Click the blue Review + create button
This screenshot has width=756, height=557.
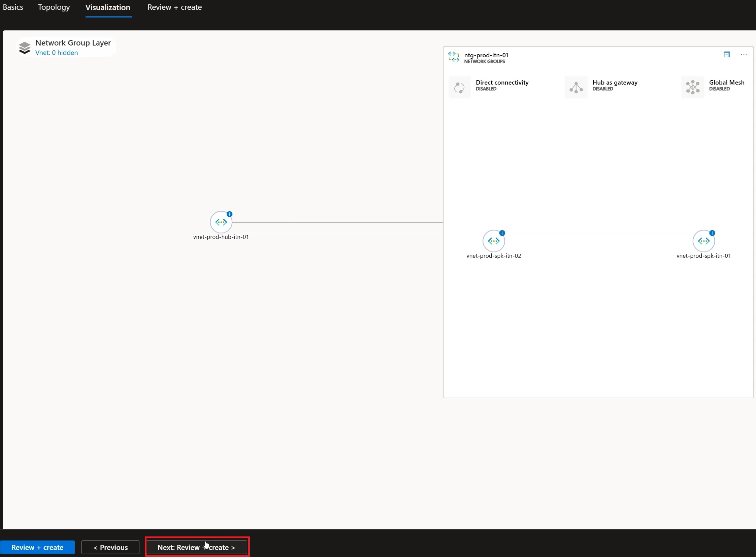click(37, 547)
